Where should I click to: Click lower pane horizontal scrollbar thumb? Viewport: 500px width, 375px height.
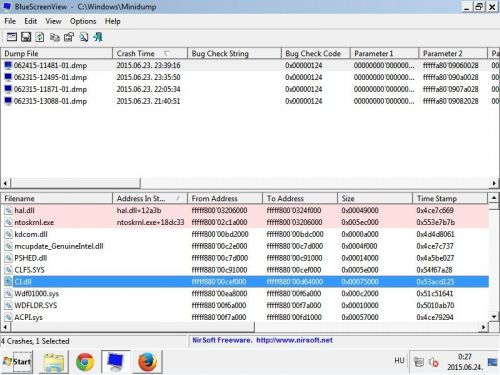pyautogui.click(x=133, y=327)
